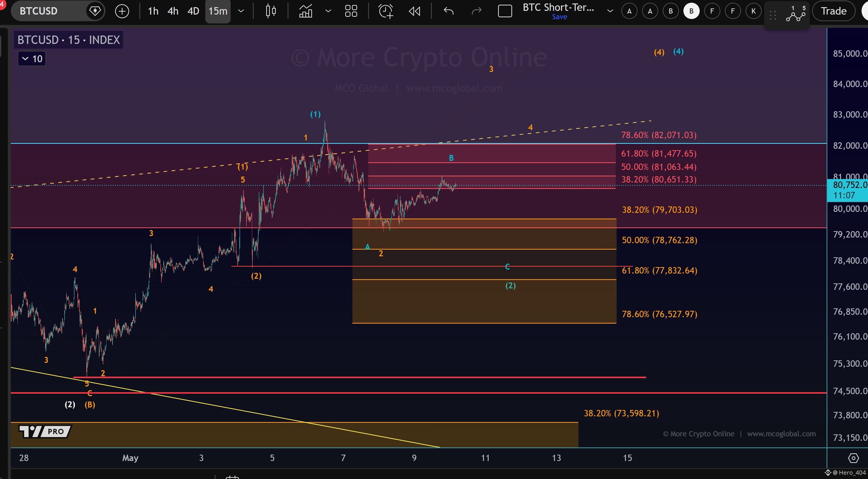Viewport: 868px width, 479px height.
Task: Click the 73,150.0 price axis label
Action: coord(850,438)
